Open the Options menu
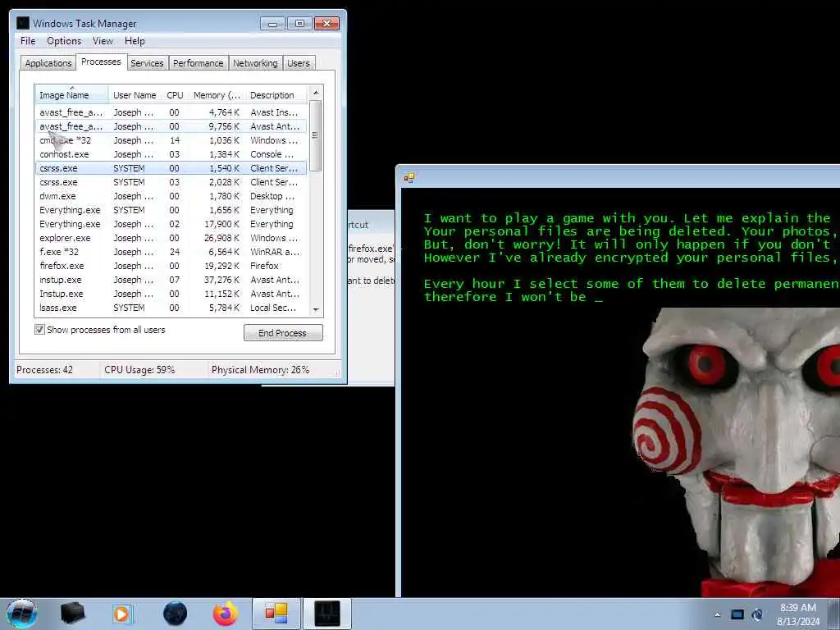 point(64,41)
